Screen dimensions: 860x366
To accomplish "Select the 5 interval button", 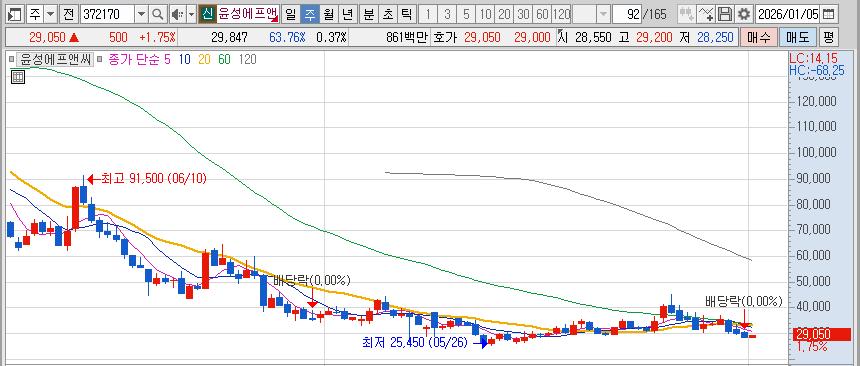I will click(466, 14).
